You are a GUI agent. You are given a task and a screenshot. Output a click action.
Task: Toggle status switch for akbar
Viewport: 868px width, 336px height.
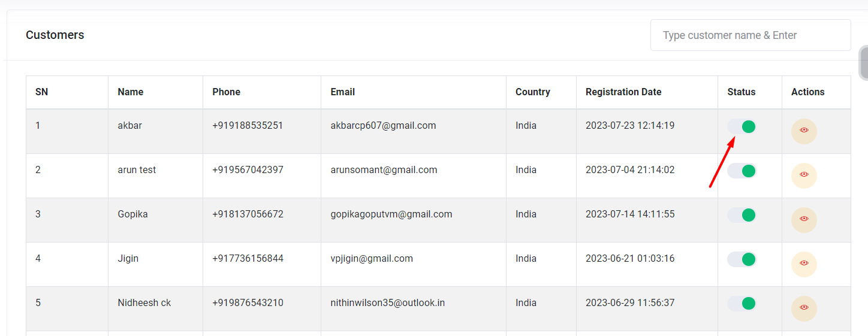(x=742, y=126)
